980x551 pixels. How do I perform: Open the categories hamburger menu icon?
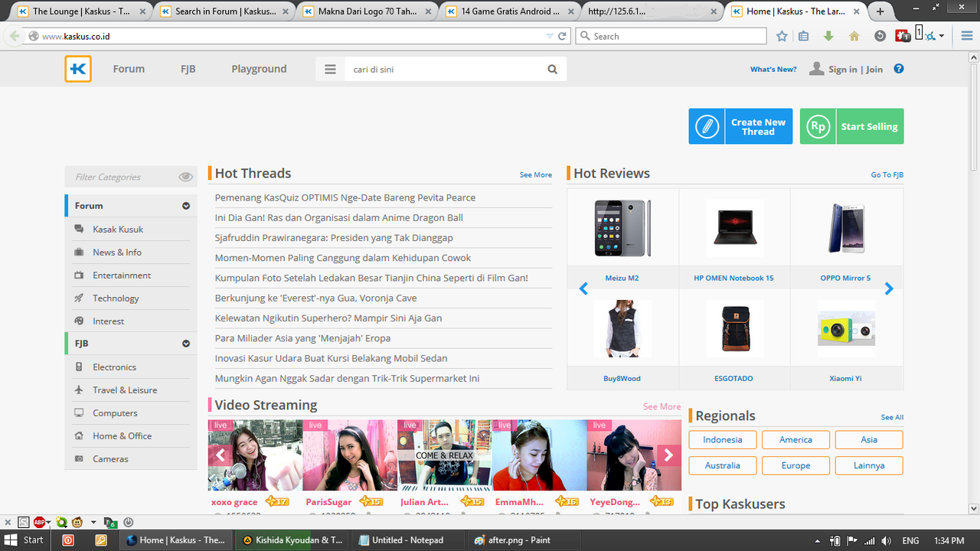coord(330,69)
